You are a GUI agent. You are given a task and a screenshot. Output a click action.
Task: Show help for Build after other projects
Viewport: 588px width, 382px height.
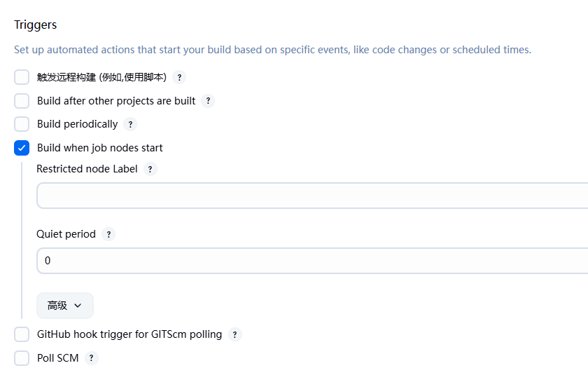pos(207,101)
